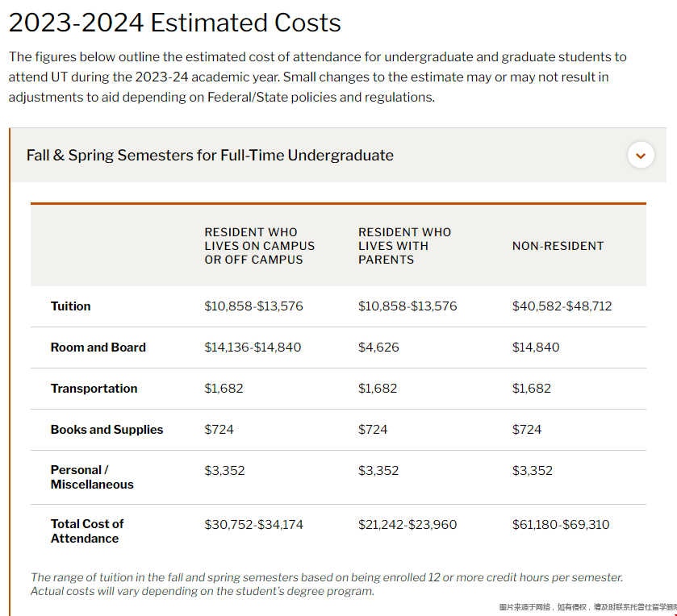Click the Fall & Spring Semesters accordion heading
Viewport: 677px width, 616px height.
[x=210, y=155]
